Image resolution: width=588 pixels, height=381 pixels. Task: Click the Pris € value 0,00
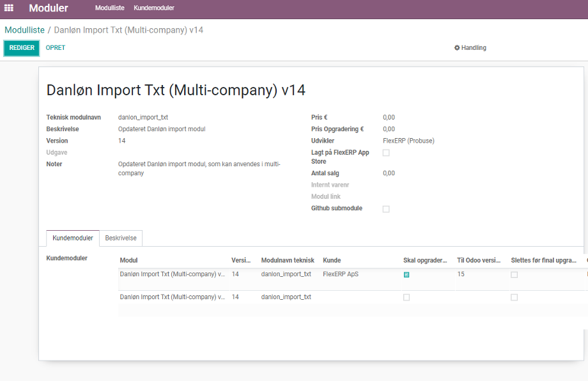389,118
